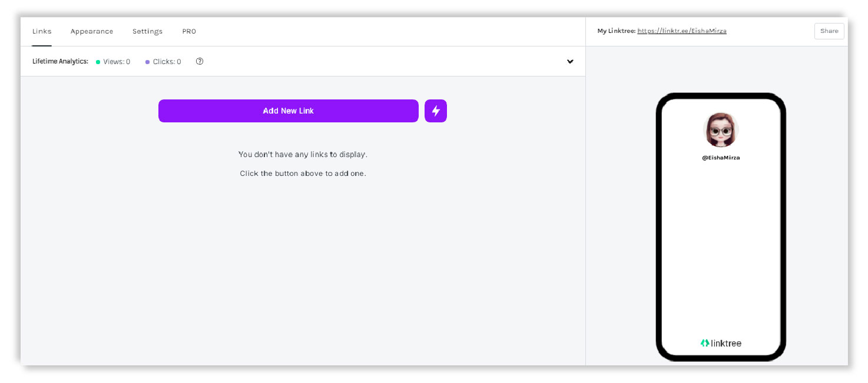
Task: Click the My Linktree label
Action: [x=616, y=31]
